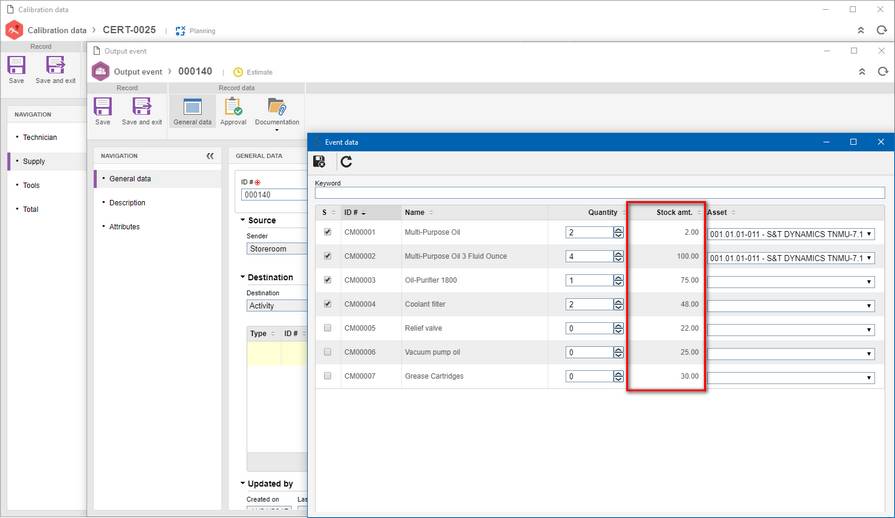895x518 pixels.
Task: Uncheck the CM00001 Multi-Purpose Oil checkbox
Action: [327, 232]
